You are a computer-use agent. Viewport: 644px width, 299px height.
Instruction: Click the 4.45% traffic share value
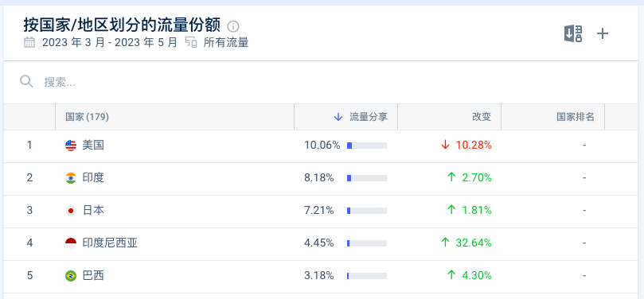coord(318,243)
